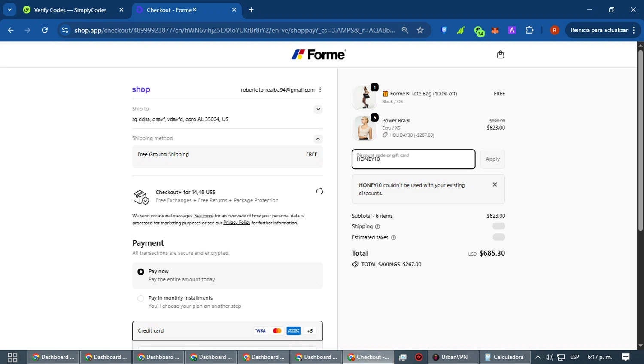Click the Mastercard icon

click(277, 331)
